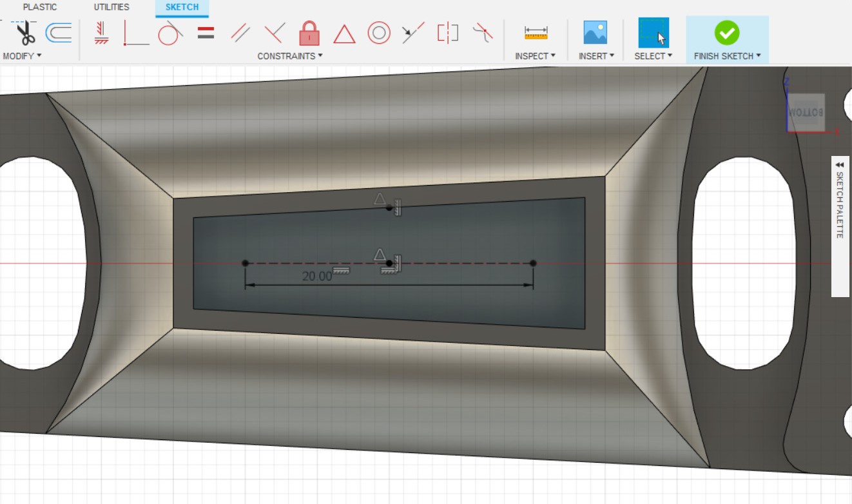Select the Trim scissors tool
This screenshot has width=852, height=504.
[26, 32]
